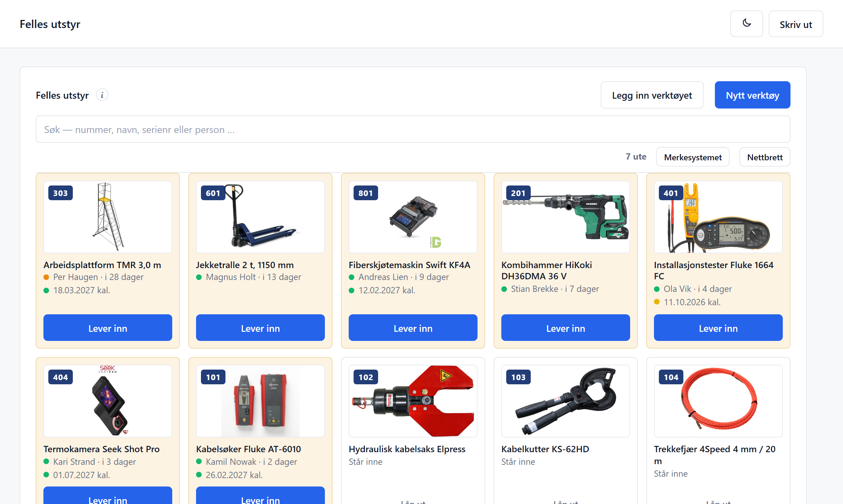Select title Installasjonstester Fluke 1664 FC
Viewport: 843px width, 504px height.
click(714, 271)
